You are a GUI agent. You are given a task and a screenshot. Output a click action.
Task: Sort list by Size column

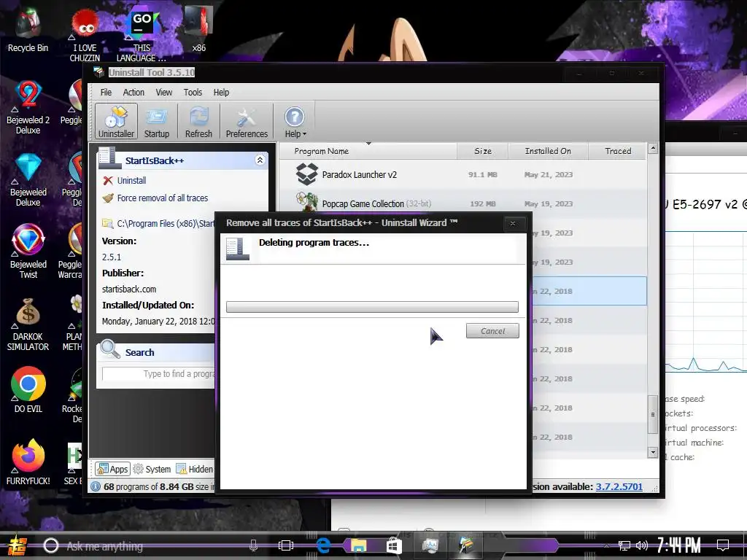click(483, 151)
